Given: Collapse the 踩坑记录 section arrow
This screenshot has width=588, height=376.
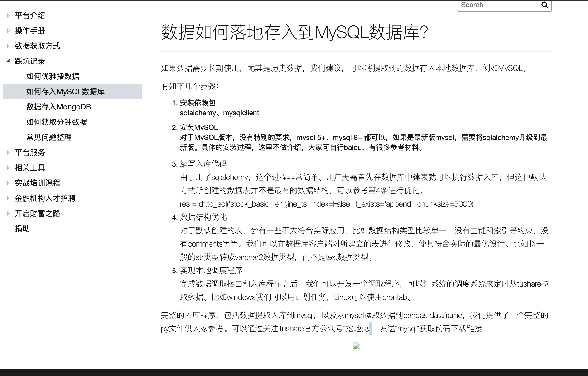Looking at the screenshot, I should click(8, 61).
